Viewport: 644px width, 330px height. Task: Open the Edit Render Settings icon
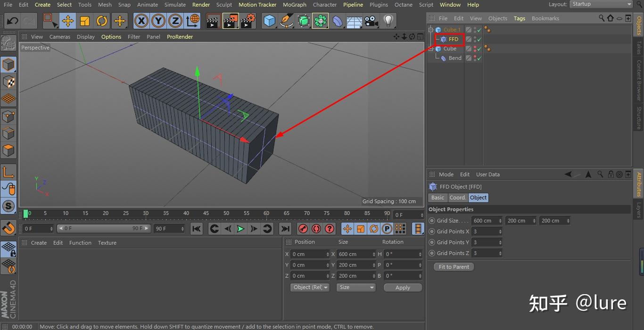coord(248,21)
